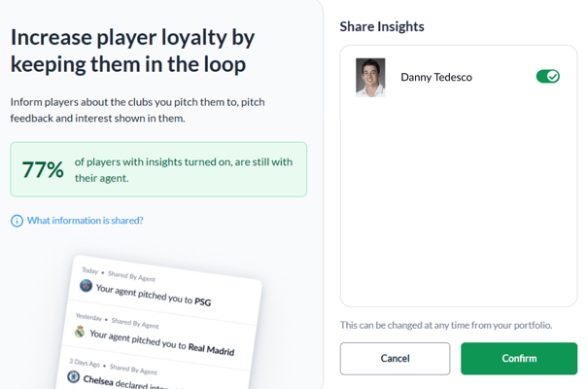Click the Share Insights heading
588x389 pixels.
pos(382,26)
